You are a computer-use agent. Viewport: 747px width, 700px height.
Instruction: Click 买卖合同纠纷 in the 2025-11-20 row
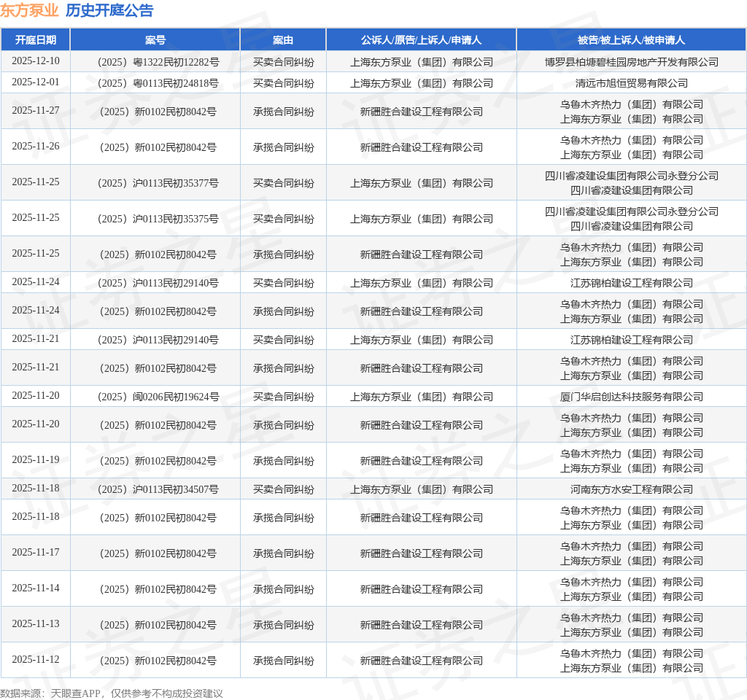(x=284, y=397)
